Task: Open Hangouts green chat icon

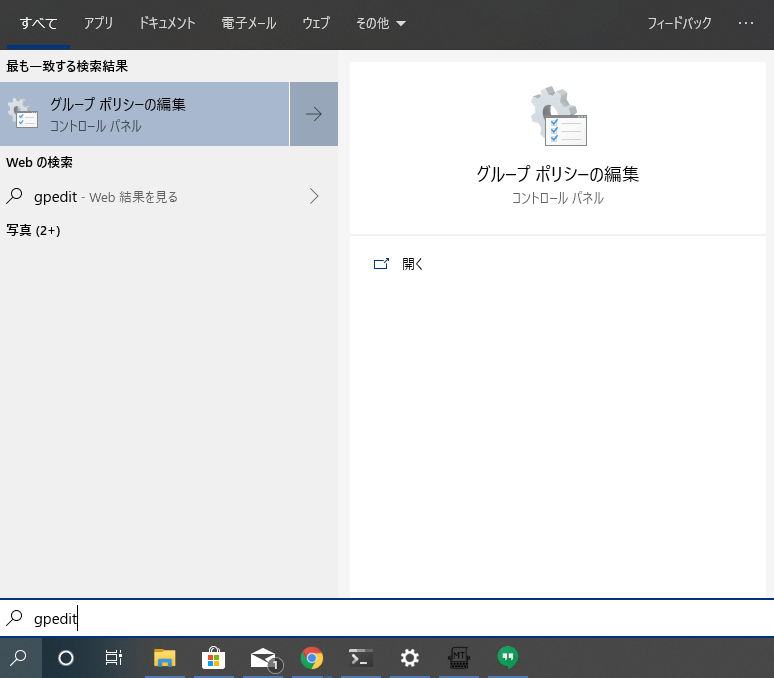Action: [508, 658]
